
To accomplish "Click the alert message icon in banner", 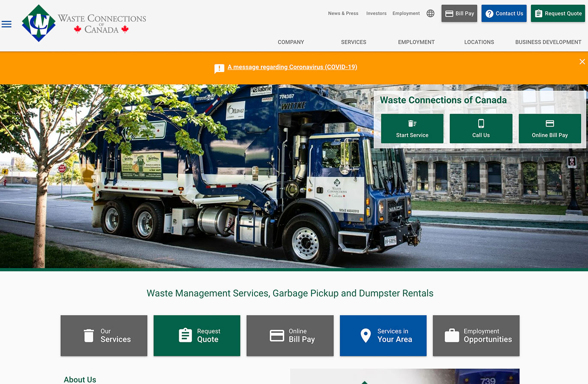I will (x=219, y=69).
